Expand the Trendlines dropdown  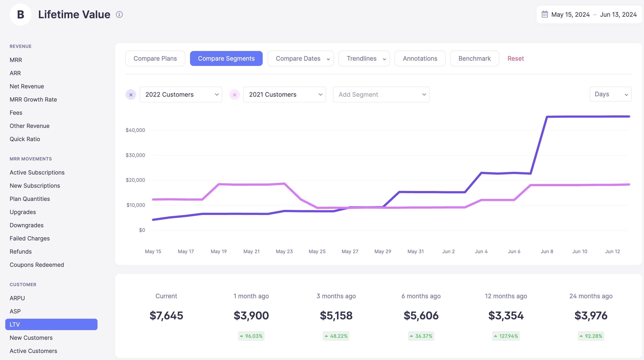(364, 58)
